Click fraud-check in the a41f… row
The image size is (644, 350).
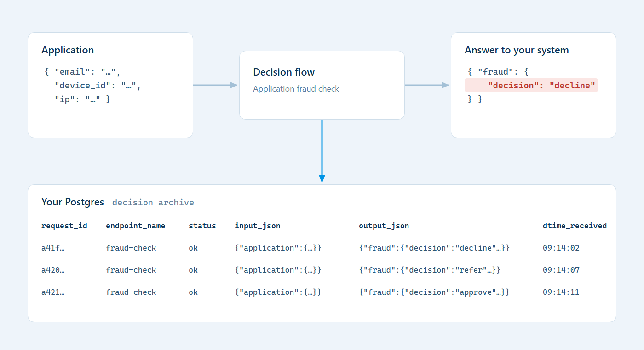pos(131,248)
